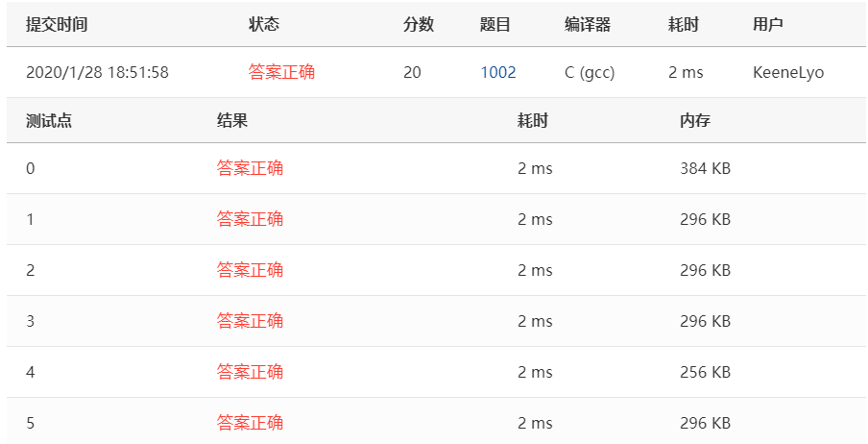Click 答案正确 result for test point 1
The height and width of the screenshot is (444, 868).
click(251, 219)
